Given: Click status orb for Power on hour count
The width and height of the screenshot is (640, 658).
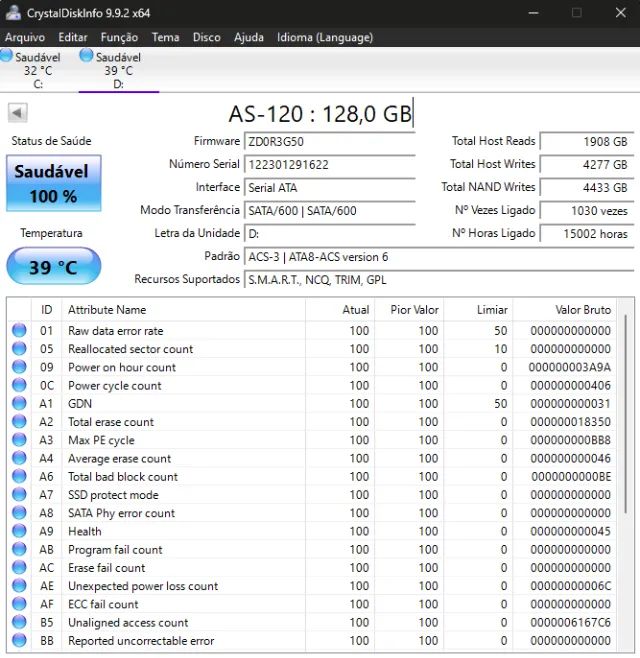Looking at the screenshot, I should (x=19, y=367).
